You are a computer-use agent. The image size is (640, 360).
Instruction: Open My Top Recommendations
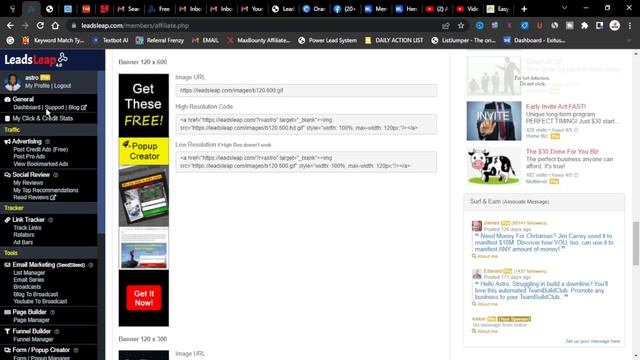[x=45, y=190]
